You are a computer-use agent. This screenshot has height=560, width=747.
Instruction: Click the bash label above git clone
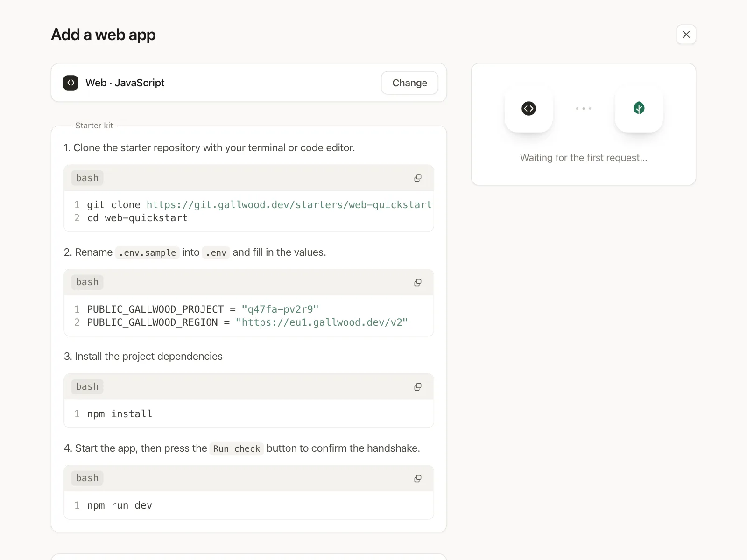click(x=87, y=178)
